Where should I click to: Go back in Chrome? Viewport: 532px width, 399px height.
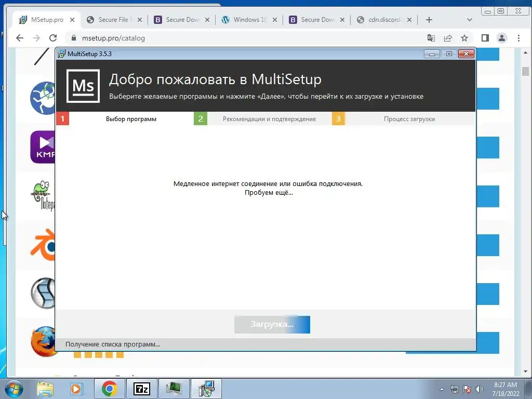coord(20,38)
